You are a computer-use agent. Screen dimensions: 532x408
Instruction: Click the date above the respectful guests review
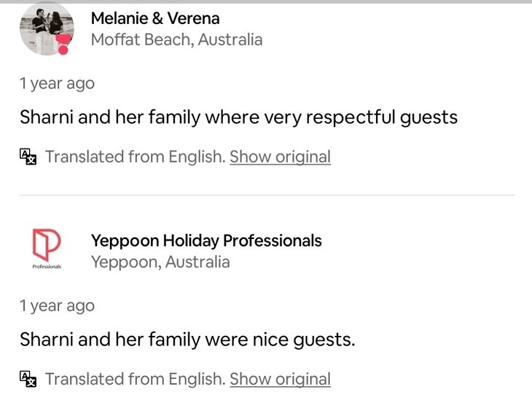click(57, 83)
